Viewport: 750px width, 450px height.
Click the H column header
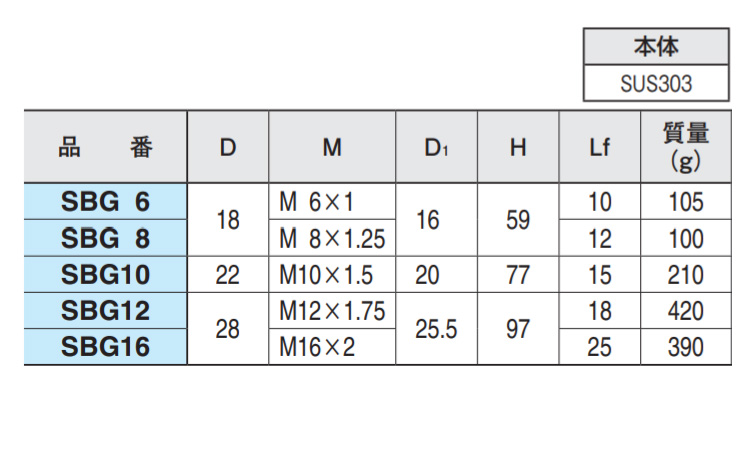click(x=518, y=147)
